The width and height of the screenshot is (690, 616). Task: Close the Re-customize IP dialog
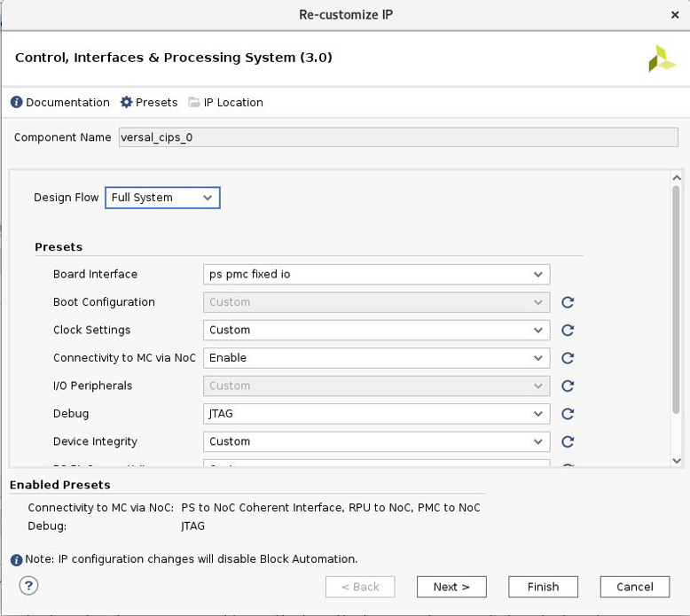[x=675, y=15]
